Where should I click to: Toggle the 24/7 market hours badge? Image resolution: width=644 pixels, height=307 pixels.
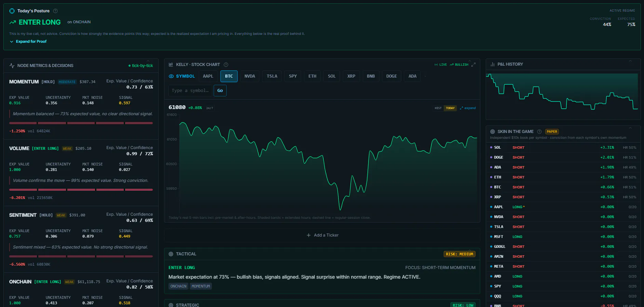click(x=210, y=108)
